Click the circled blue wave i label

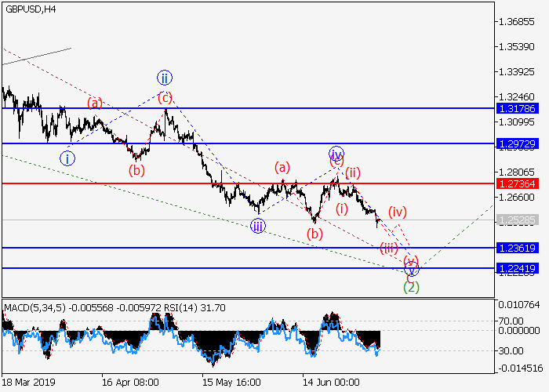coord(68,158)
